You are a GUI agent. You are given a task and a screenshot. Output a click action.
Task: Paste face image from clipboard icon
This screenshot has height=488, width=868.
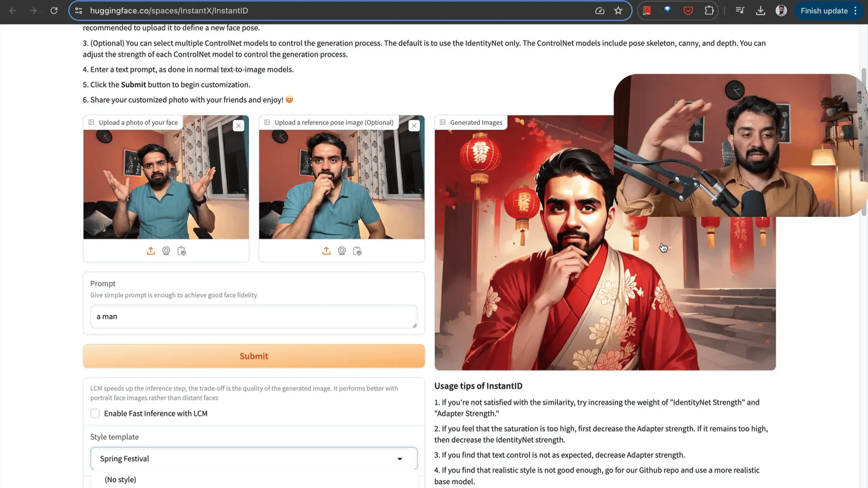[182, 251]
